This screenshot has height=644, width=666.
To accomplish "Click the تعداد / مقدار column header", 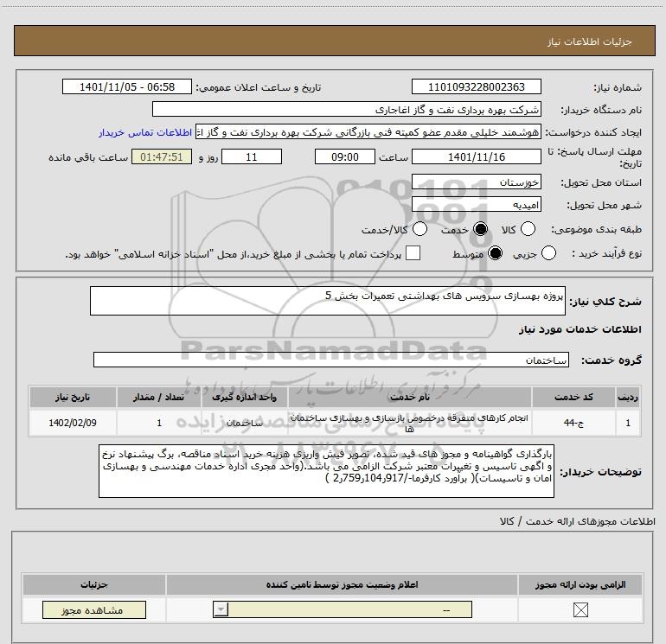I will (159, 397).
